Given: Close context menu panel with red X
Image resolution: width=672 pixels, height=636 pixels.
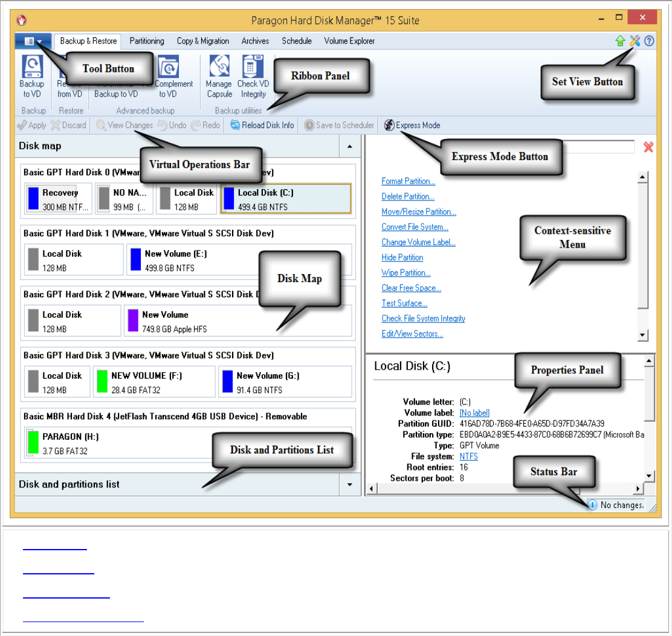Looking at the screenshot, I should 648,147.
